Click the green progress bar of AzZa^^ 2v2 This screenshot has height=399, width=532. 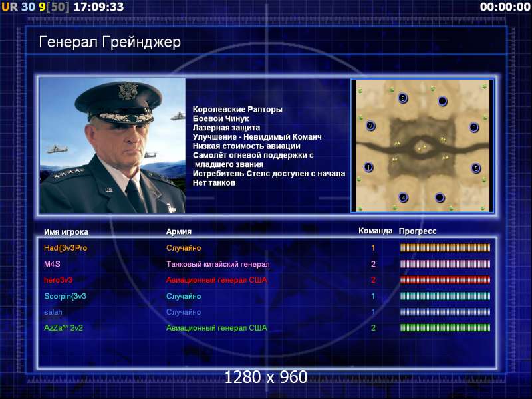(445, 328)
